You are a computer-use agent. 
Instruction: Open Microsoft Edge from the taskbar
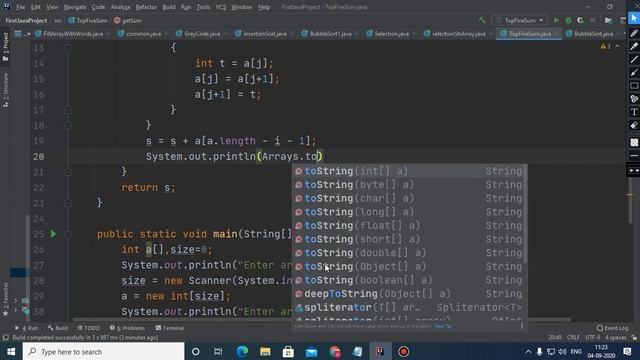click(242, 351)
